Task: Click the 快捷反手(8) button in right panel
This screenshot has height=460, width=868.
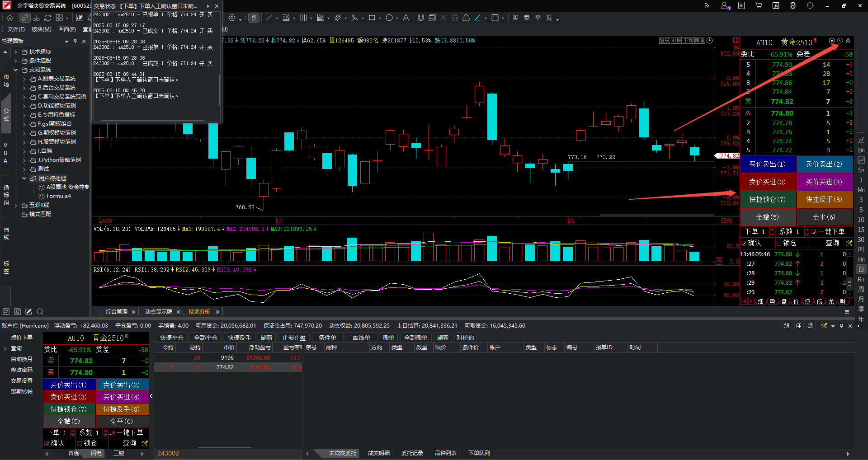Action: (824, 199)
